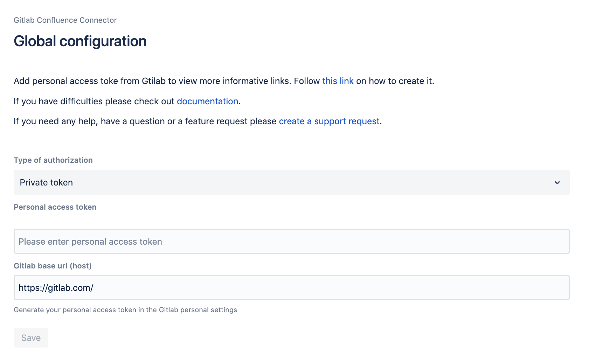Follow "this link" for token creation

pyautogui.click(x=338, y=81)
